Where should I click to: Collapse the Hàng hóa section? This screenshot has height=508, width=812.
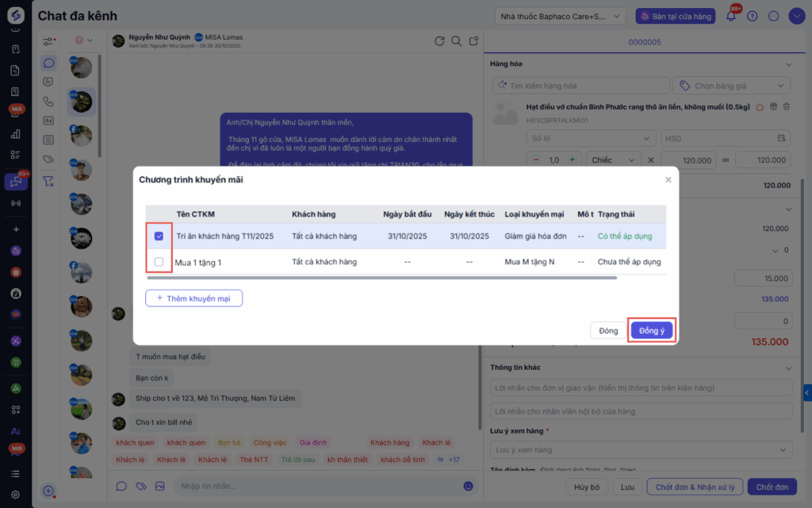tap(788, 65)
